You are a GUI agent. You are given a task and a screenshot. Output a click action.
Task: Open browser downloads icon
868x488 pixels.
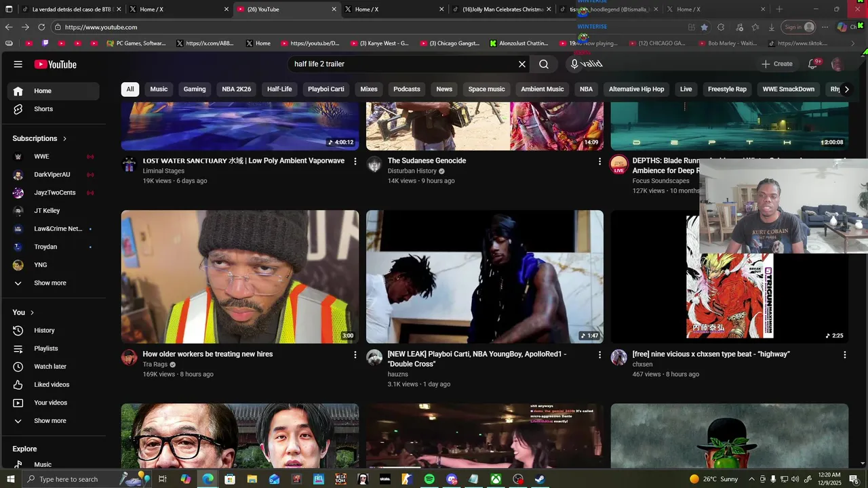click(x=771, y=27)
